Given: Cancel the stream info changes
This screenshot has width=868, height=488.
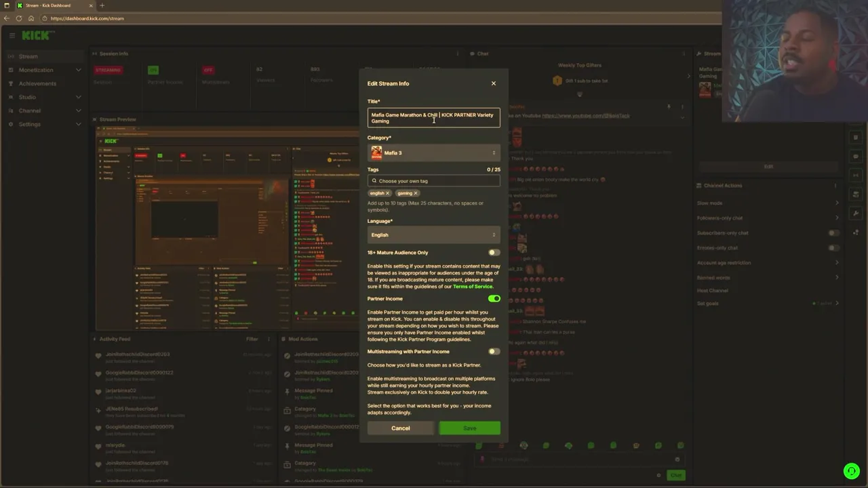Looking at the screenshot, I should 401,428.
